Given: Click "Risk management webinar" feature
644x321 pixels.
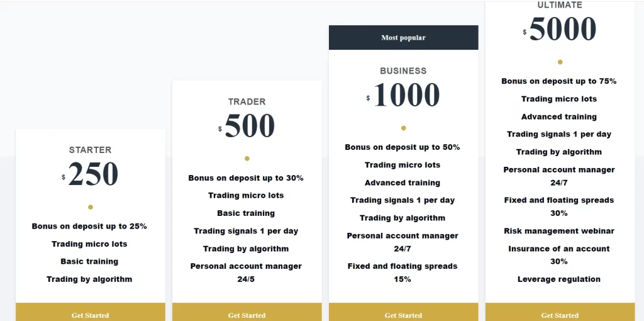Looking at the screenshot, I should pyautogui.click(x=559, y=231).
